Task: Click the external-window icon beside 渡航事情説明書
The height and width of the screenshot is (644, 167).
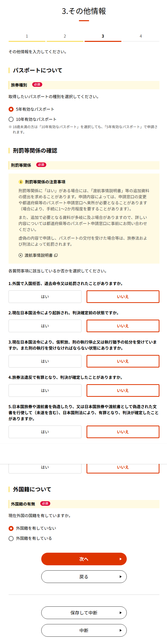Action: [x=56, y=255]
